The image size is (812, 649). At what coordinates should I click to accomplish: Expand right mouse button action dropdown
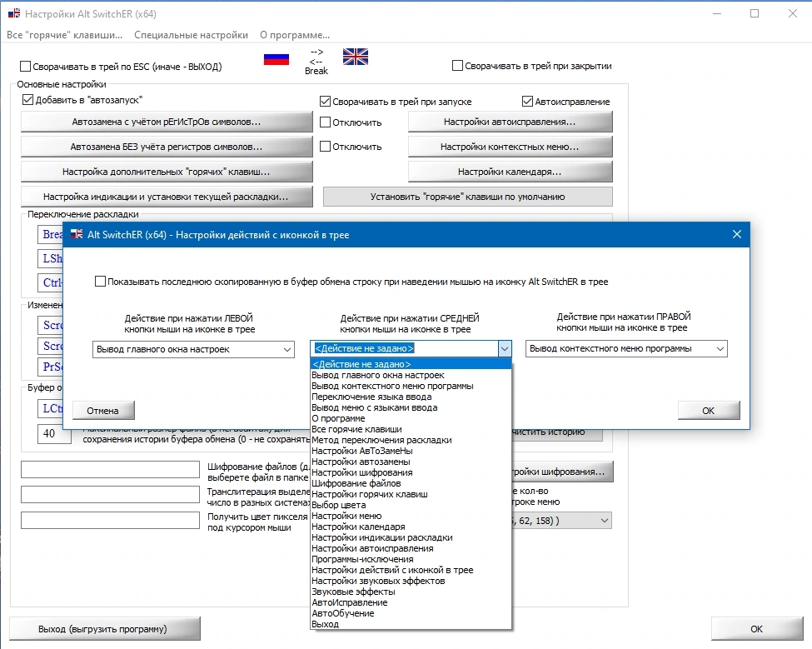point(626,348)
